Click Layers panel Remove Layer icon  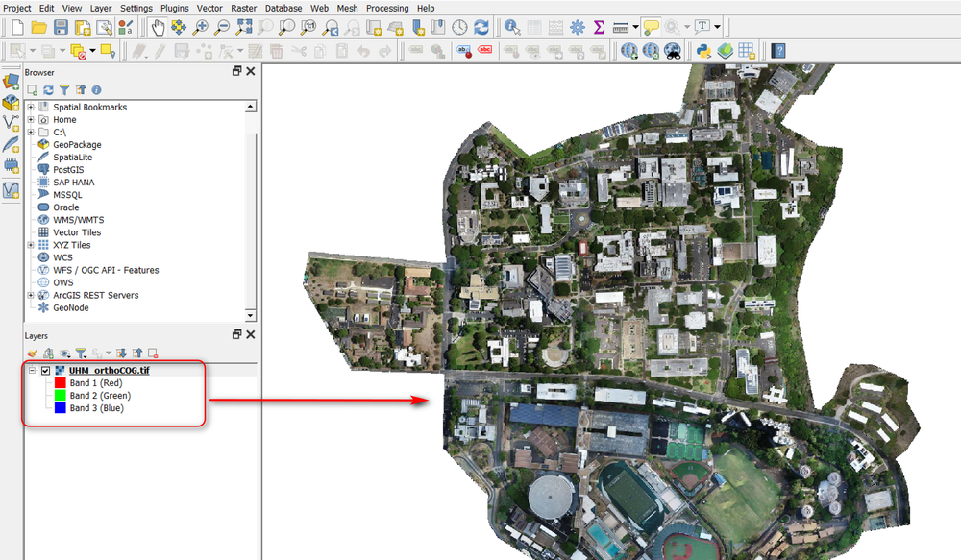pyautogui.click(x=153, y=353)
